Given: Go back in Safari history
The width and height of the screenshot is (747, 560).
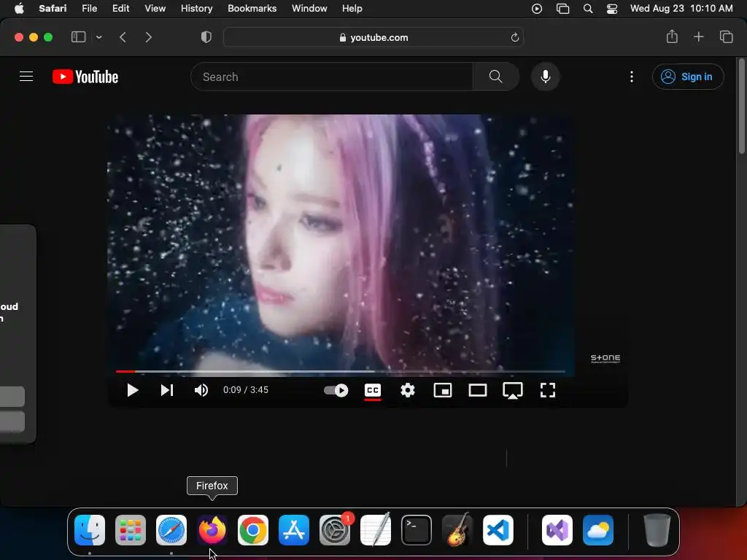Looking at the screenshot, I should (x=123, y=37).
